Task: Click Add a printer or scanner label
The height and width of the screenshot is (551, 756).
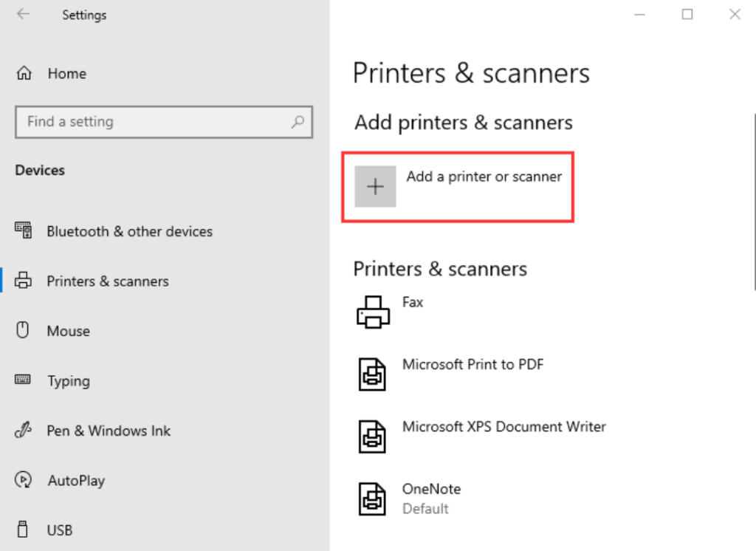Action: [484, 177]
